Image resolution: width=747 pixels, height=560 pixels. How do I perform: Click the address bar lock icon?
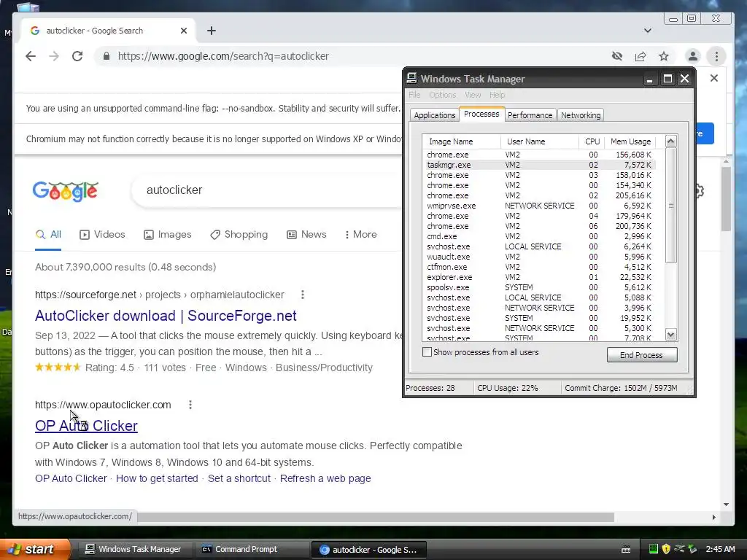(107, 56)
